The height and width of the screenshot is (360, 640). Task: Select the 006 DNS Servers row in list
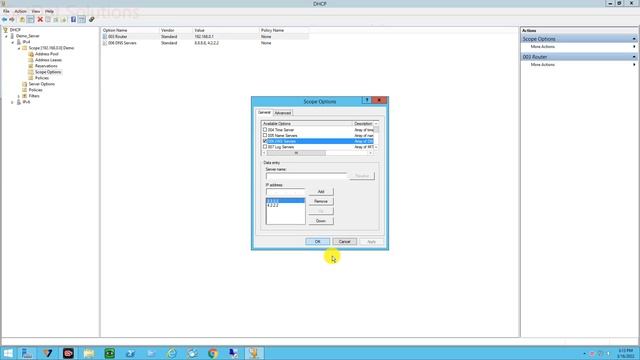(x=205, y=43)
